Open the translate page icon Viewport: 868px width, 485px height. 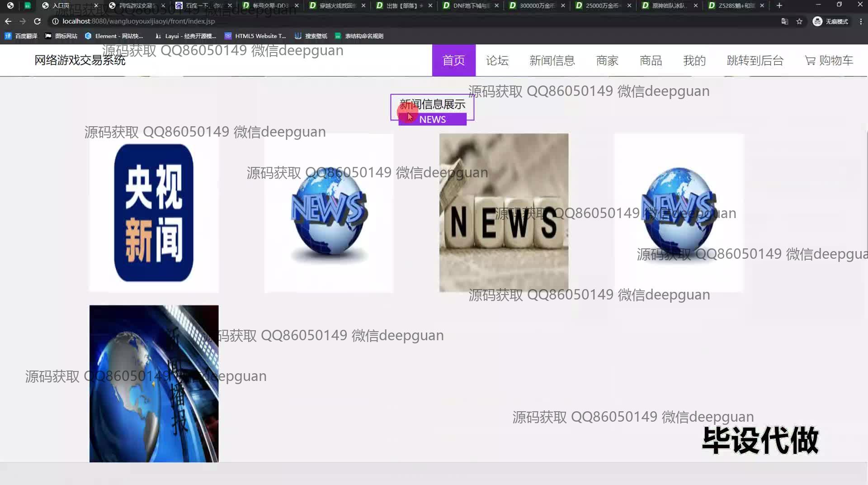pyautogui.click(x=785, y=21)
